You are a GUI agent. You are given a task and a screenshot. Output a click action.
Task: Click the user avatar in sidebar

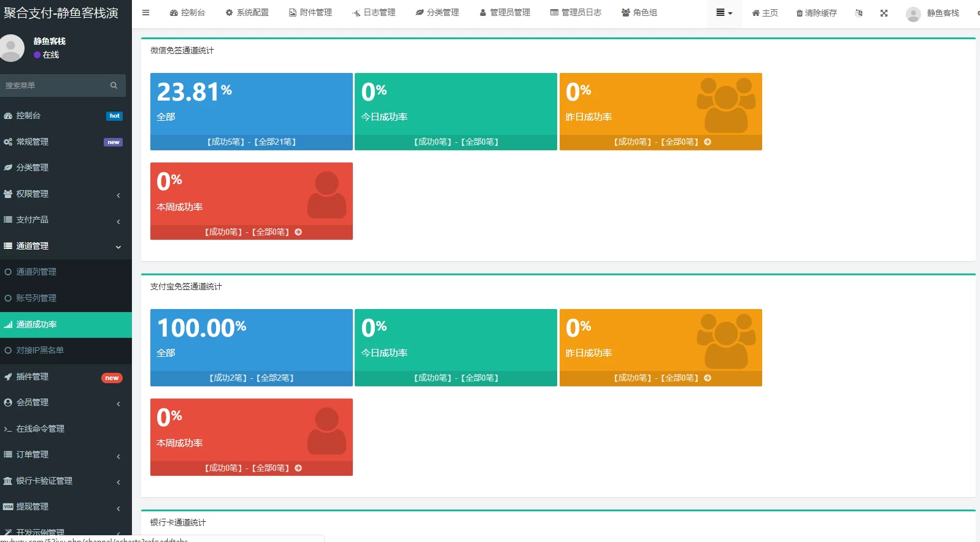point(12,48)
